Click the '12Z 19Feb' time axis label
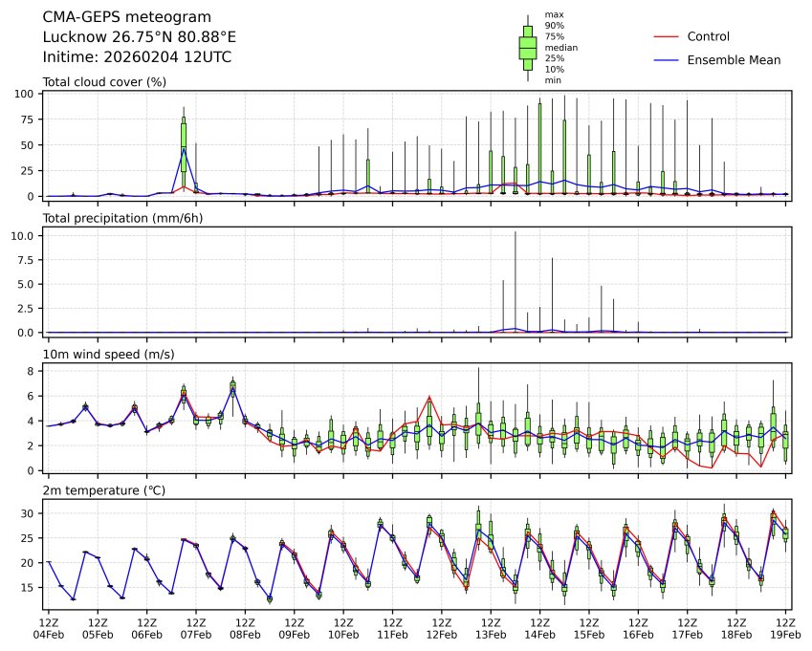The height and width of the screenshot is (651, 812). pos(787,628)
